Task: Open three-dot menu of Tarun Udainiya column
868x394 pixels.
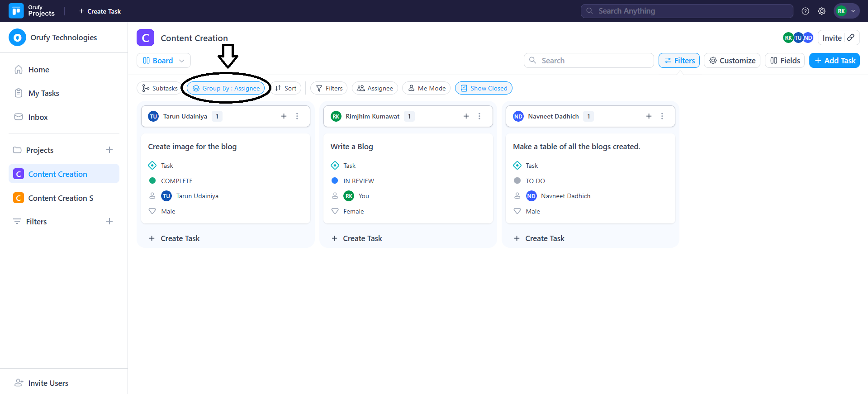Action: click(297, 116)
